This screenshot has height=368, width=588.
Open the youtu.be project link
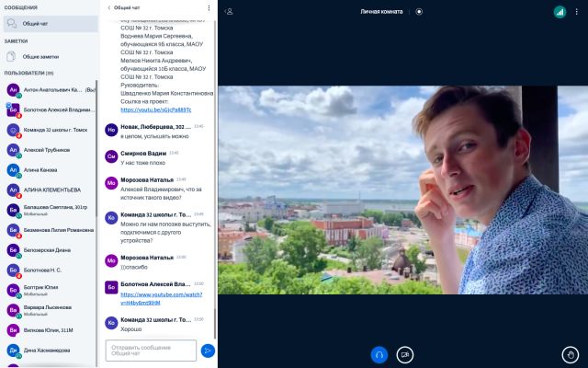click(x=156, y=109)
